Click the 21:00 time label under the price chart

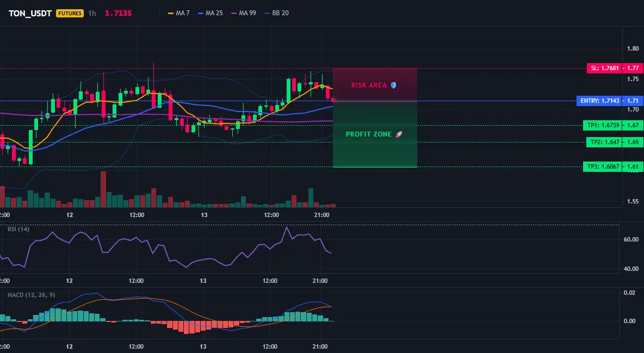tap(321, 215)
